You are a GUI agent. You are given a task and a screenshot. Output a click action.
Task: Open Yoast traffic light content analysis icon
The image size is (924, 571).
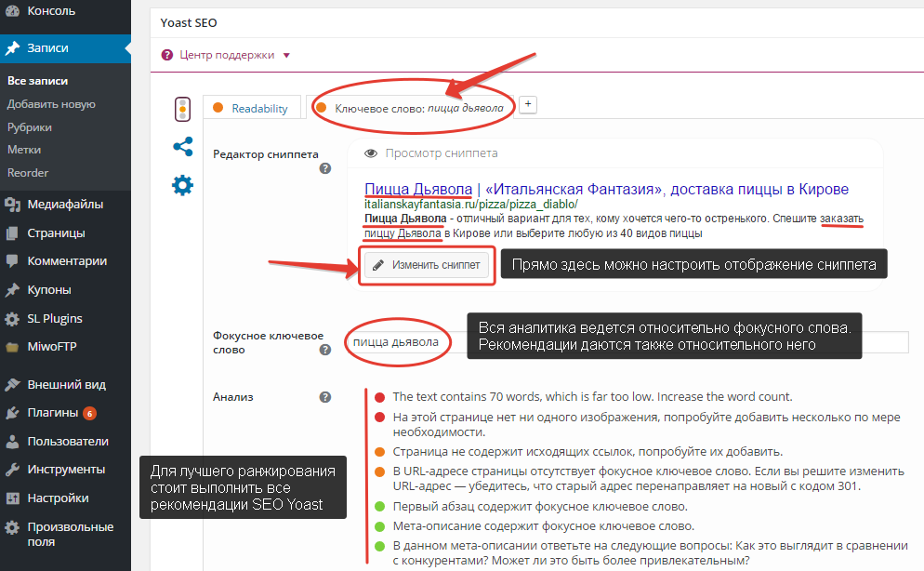pyautogui.click(x=183, y=110)
